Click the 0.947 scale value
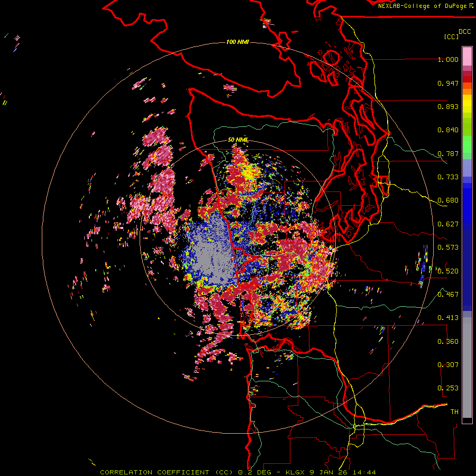 coord(448,83)
